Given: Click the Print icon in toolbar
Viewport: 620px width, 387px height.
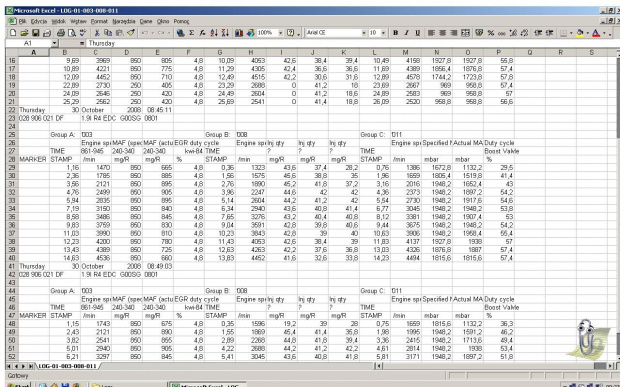Looking at the screenshot, I should click(x=61, y=33).
